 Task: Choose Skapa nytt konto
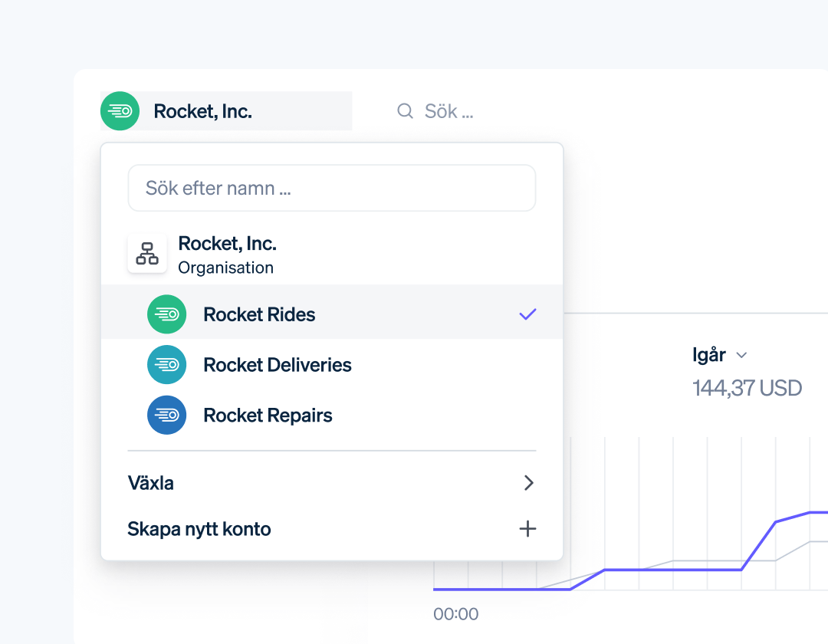click(332, 529)
